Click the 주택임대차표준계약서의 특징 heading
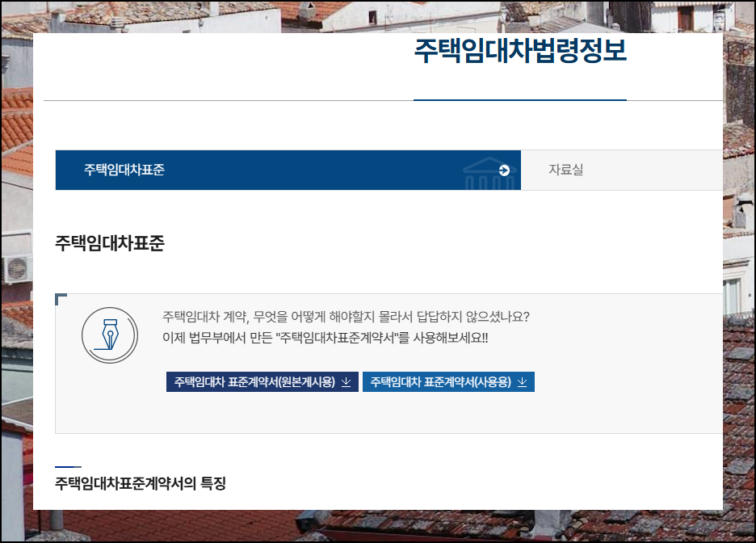 coord(141,483)
